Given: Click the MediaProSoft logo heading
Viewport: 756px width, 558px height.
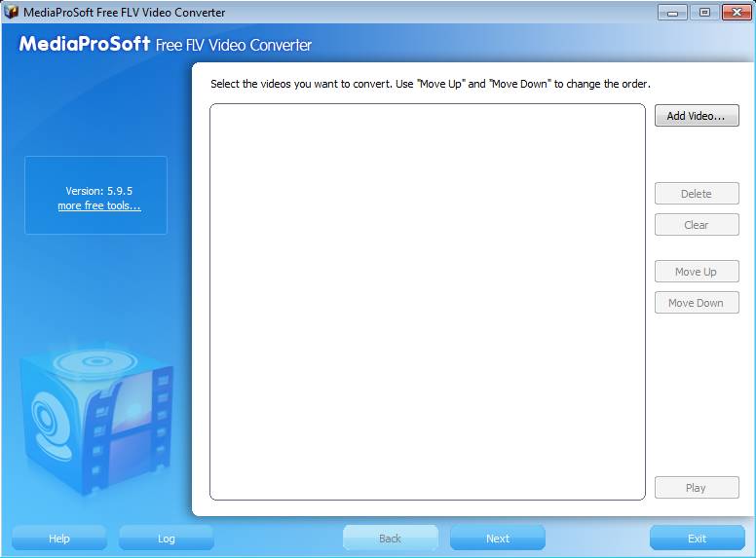Looking at the screenshot, I should pos(85,44).
